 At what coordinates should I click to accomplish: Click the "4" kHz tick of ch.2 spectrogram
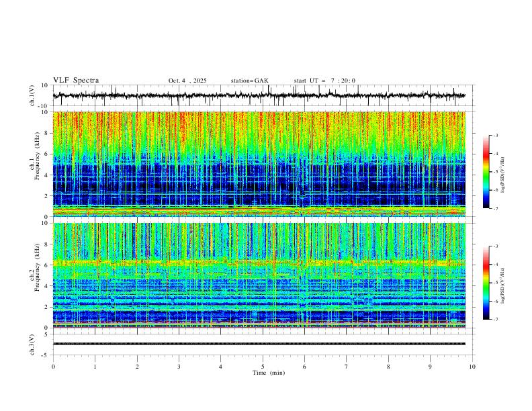(x=46, y=286)
